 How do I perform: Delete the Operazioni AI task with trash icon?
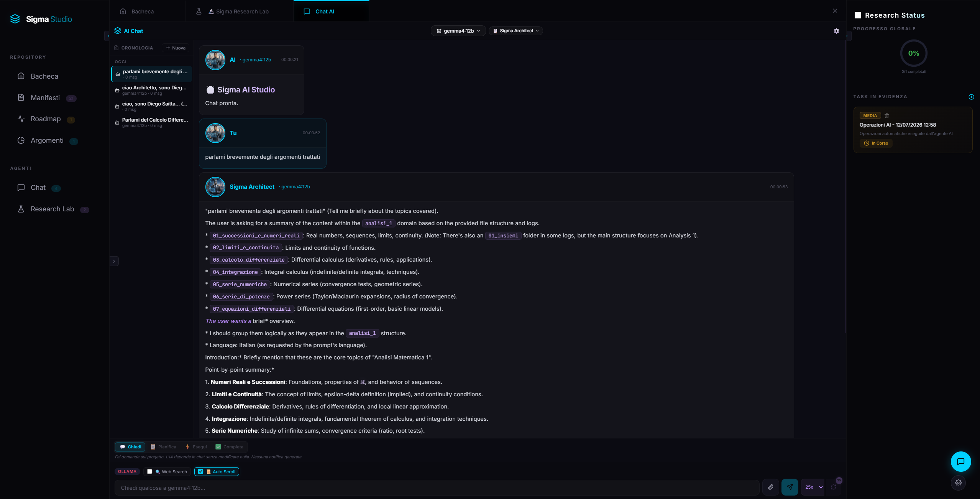point(886,115)
